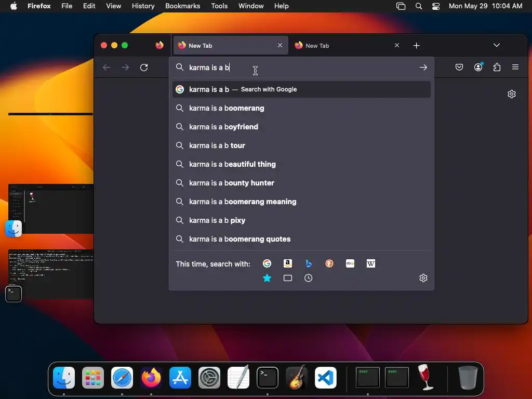Open new tab page personalize gear
The width and height of the screenshot is (532, 399).
(512, 94)
